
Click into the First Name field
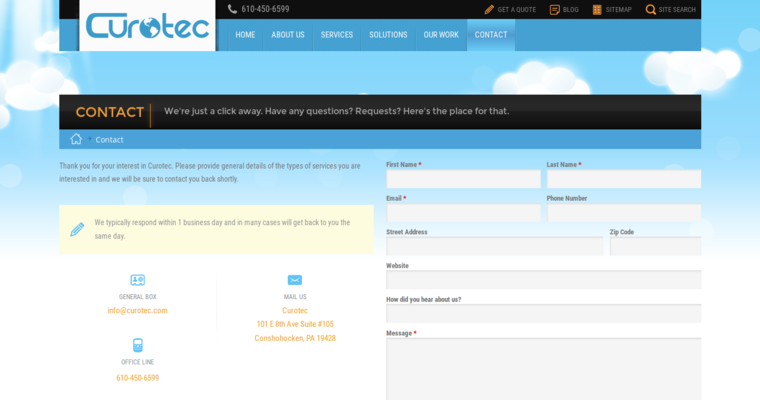(x=463, y=179)
